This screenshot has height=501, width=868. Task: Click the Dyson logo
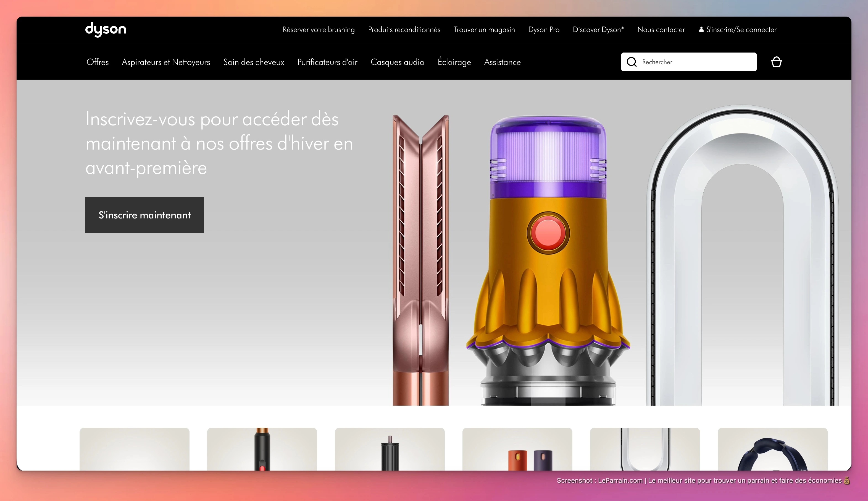[x=106, y=30]
